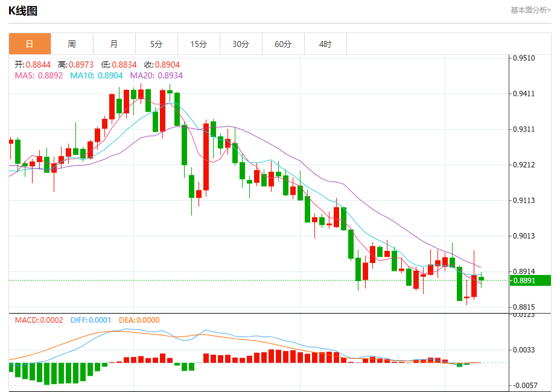Click the 高:0.8973 high price value
Viewport: 560px width, 392px height.
coord(75,65)
